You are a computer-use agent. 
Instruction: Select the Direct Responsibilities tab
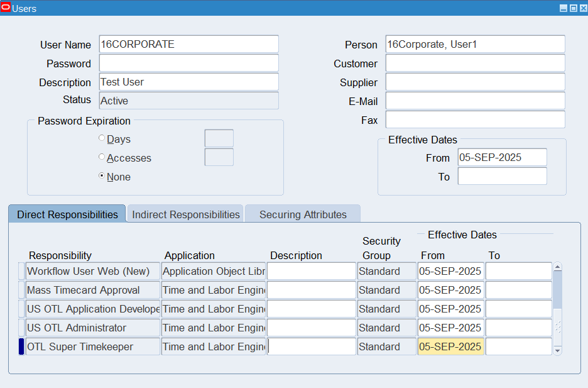pyautogui.click(x=67, y=214)
